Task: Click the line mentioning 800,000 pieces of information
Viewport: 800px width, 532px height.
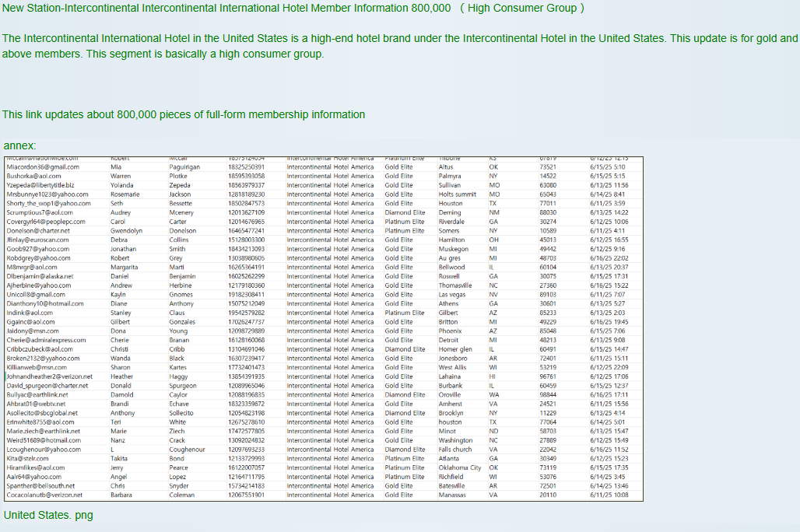Action: tap(184, 114)
